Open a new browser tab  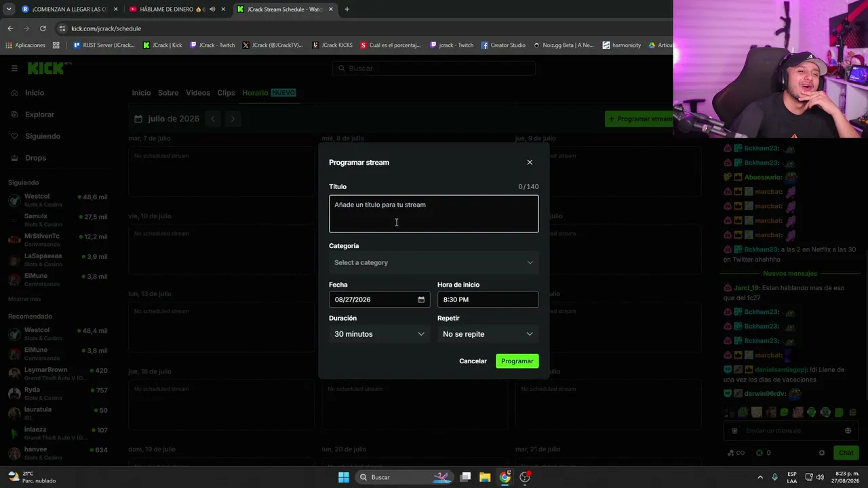coord(347,9)
